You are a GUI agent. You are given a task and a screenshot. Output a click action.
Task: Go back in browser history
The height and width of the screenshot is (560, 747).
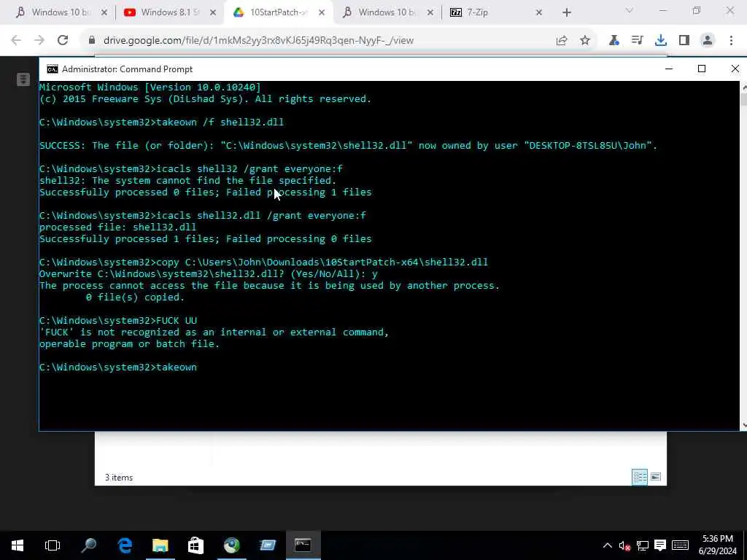coord(16,41)
